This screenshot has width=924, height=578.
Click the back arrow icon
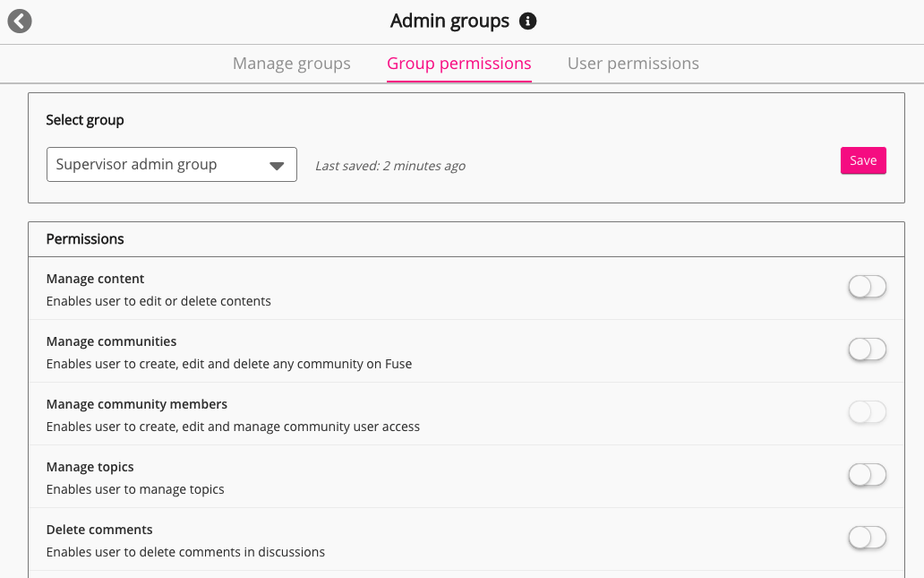(20, 22)
